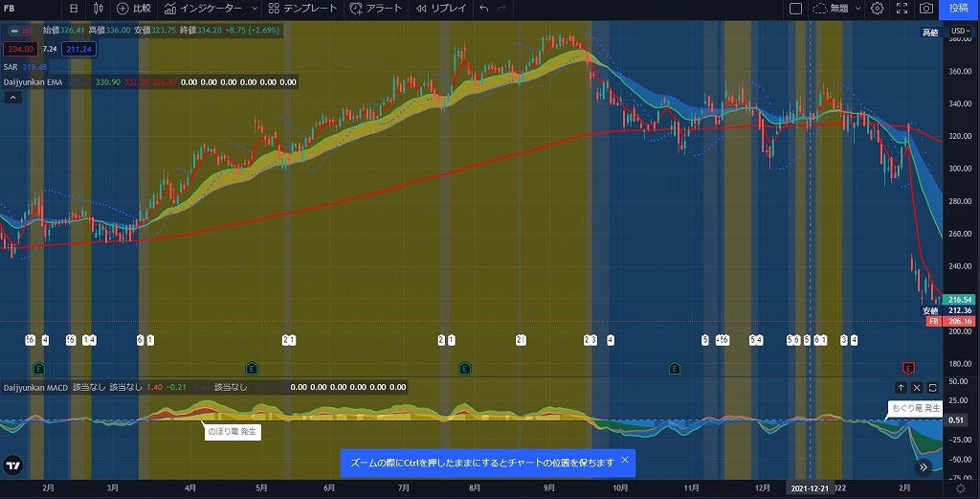The height and width of the screenshot is (499, 980).
Task: Dismiss the blue Ctrl zoom tip
Action: (x=625, y=461)
